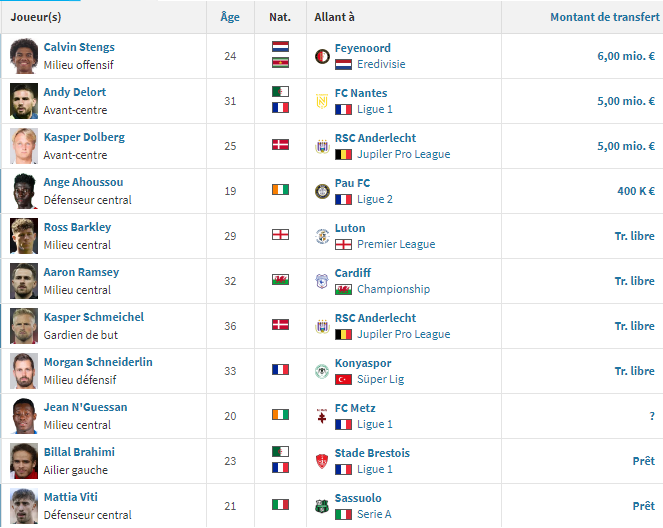Click the Konyaspor club logo

point(322,371)
